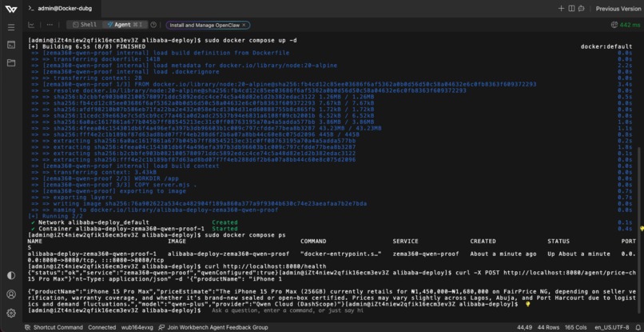Open the AI assistant chat icon
644x332 pixels.
click(582, 8)
